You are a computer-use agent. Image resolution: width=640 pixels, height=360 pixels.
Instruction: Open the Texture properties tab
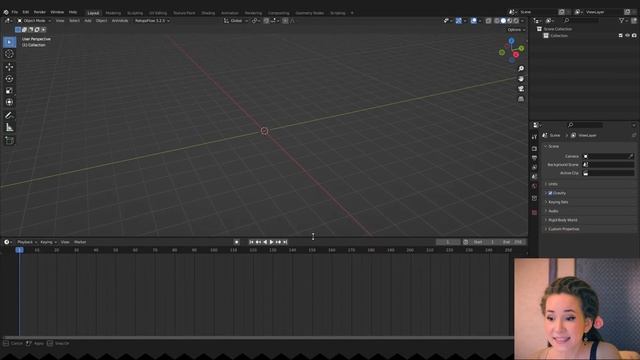coord(534,212)
